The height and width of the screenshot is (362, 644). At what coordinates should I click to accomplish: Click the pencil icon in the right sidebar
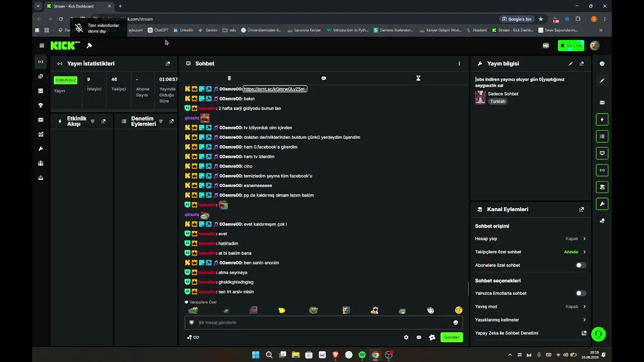coord(602,81)
